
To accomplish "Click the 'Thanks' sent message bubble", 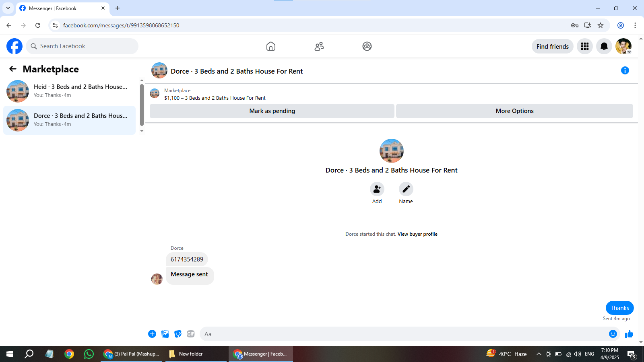I will coord(620,308).
